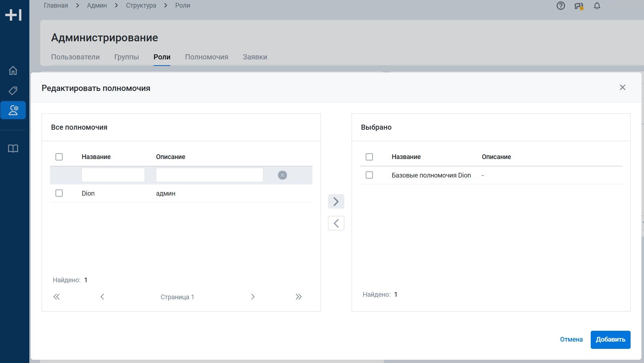644x363 pixels.
Task: Focus the Название filter input field
Action: click(113, 175)
